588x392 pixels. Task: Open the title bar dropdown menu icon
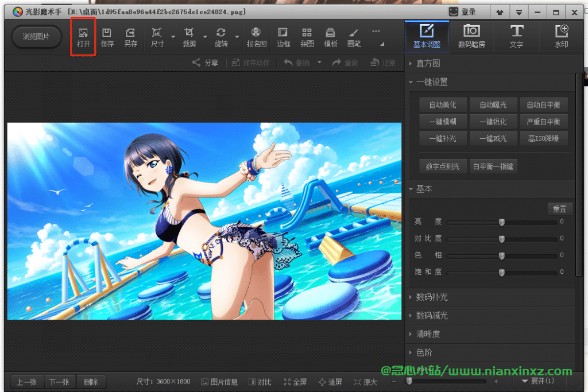[519, 13]
